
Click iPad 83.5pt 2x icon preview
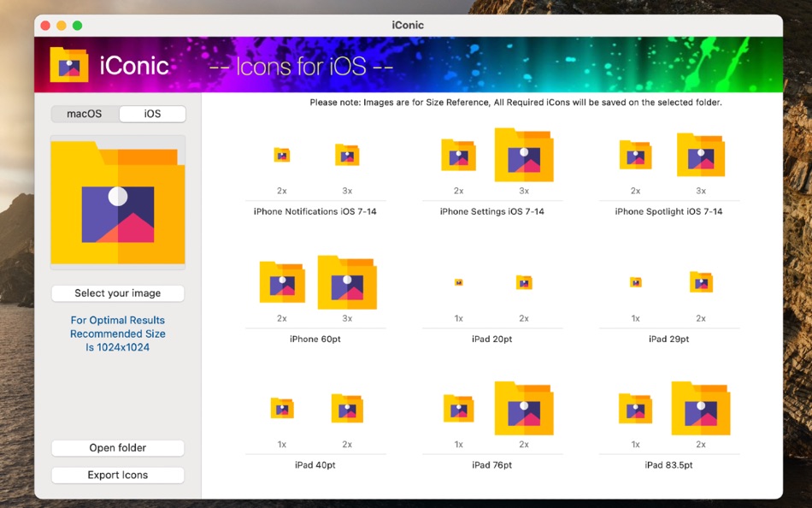[x=701, y=409]
